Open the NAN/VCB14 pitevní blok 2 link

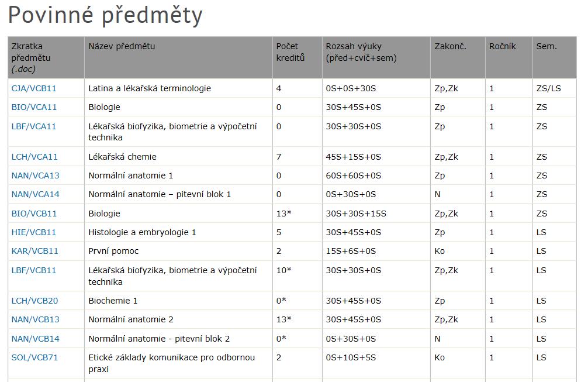[35, 339]
